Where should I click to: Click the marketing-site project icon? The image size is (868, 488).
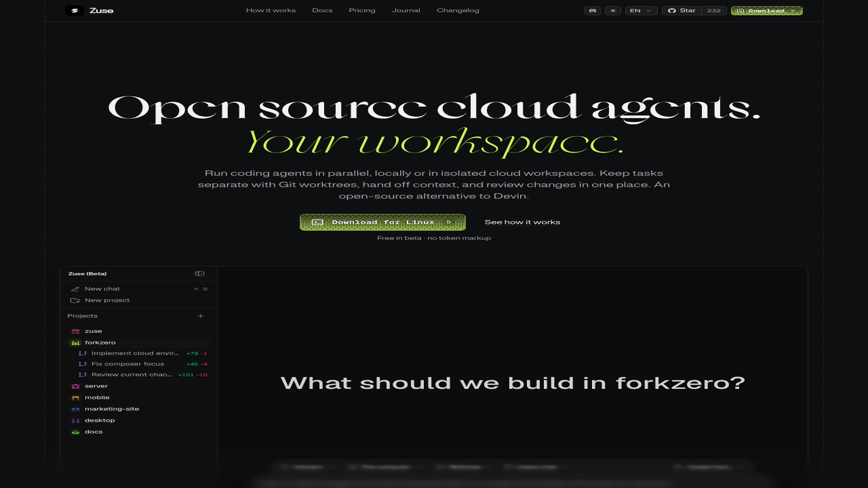(75, 409)
